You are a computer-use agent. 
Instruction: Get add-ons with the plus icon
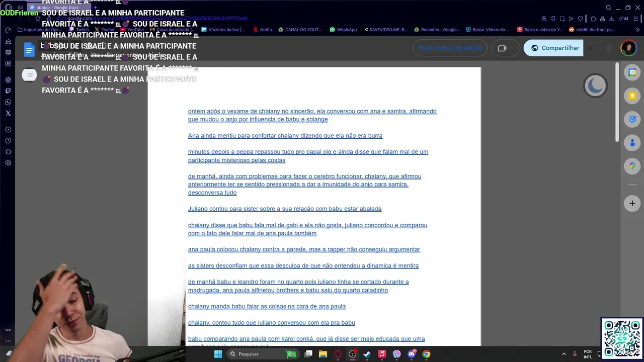pos(632,204)
